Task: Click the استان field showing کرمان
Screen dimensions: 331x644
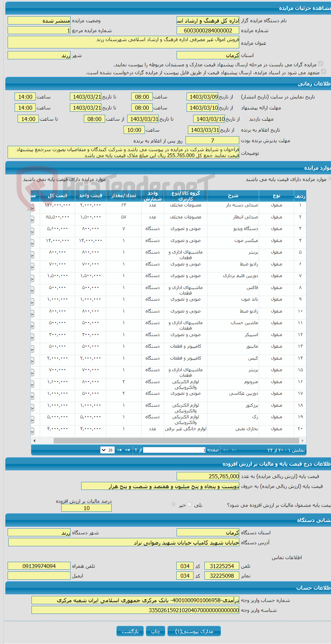Action: click(x=208, y=55)
